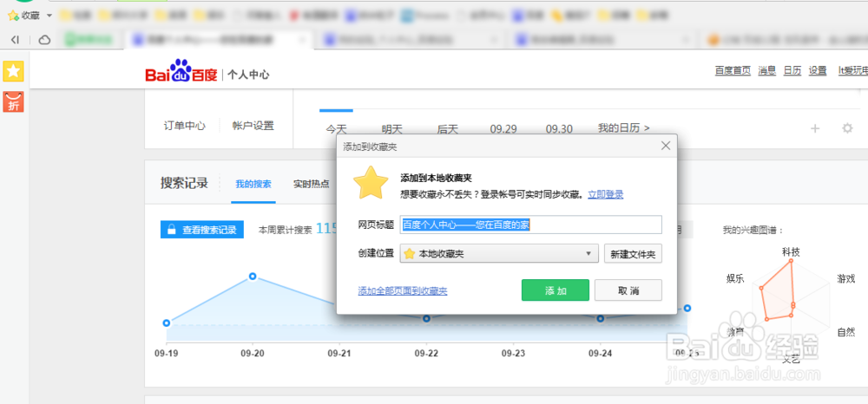Click the Baidu logo
The width and height of the screenshot is (868, 404).
point(181,72)
